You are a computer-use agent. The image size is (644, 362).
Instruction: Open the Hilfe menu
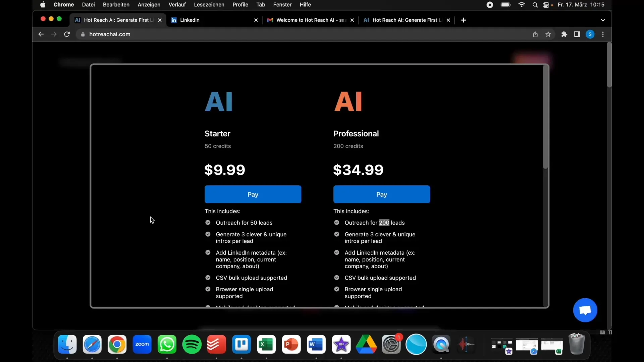[305, 5]
